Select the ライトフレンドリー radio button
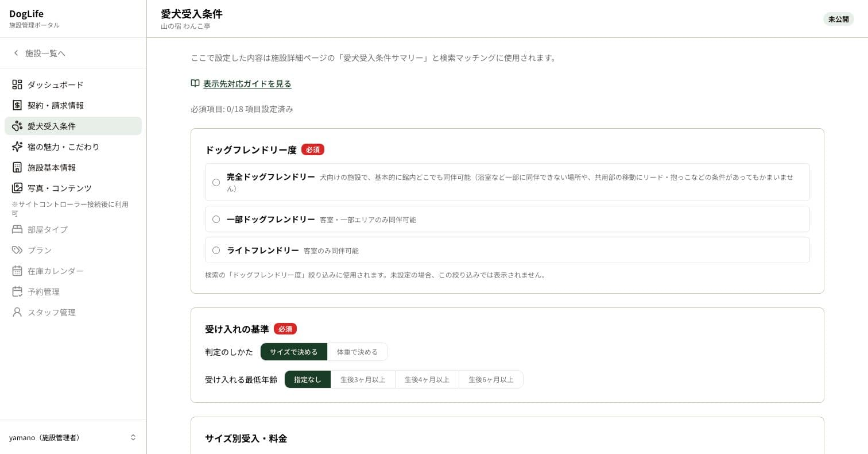The image size is (868, 454). [216, 250]
